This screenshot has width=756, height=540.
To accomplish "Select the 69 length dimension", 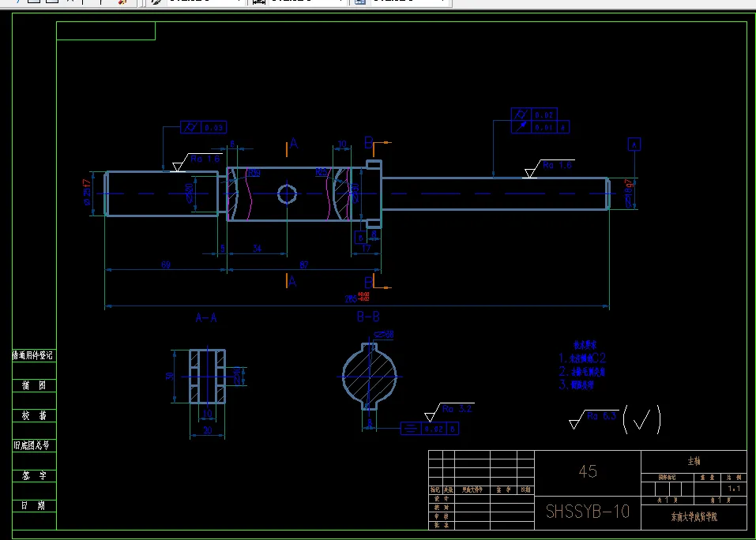I will pos(165,265).
